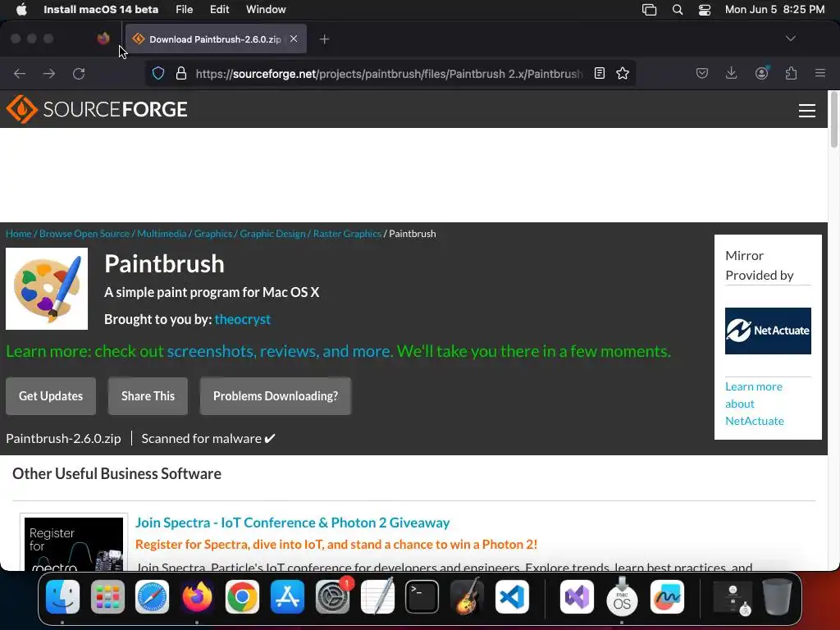Open Firefox account icon
This screenshot has height=630, width=840.
click(761, 73)
